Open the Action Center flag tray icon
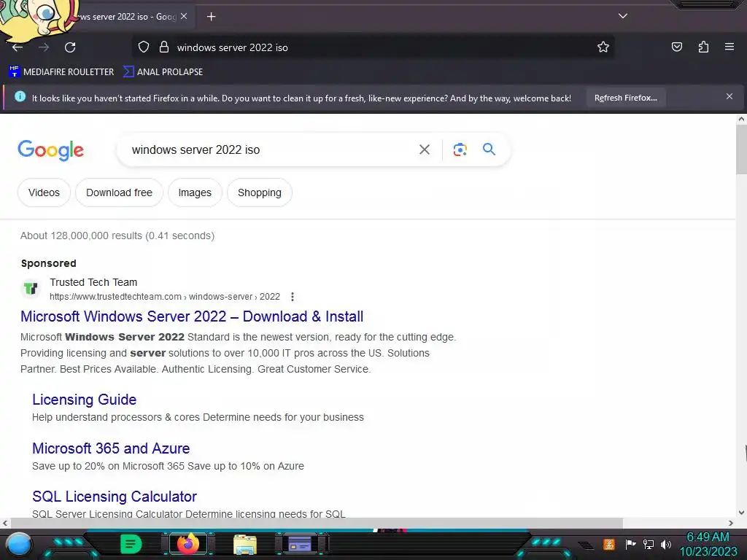Image resolution: width=747 pixels, height=560 pixels. tap(630, 544)
